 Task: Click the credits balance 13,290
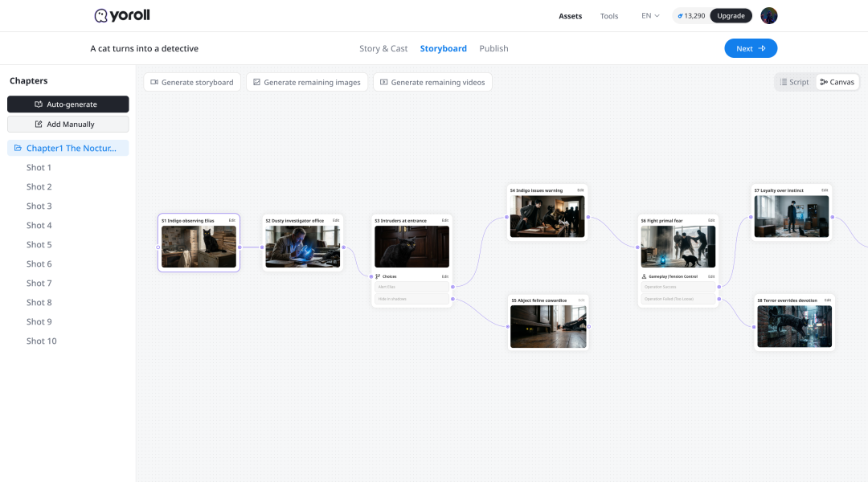[x=691, y=15]
